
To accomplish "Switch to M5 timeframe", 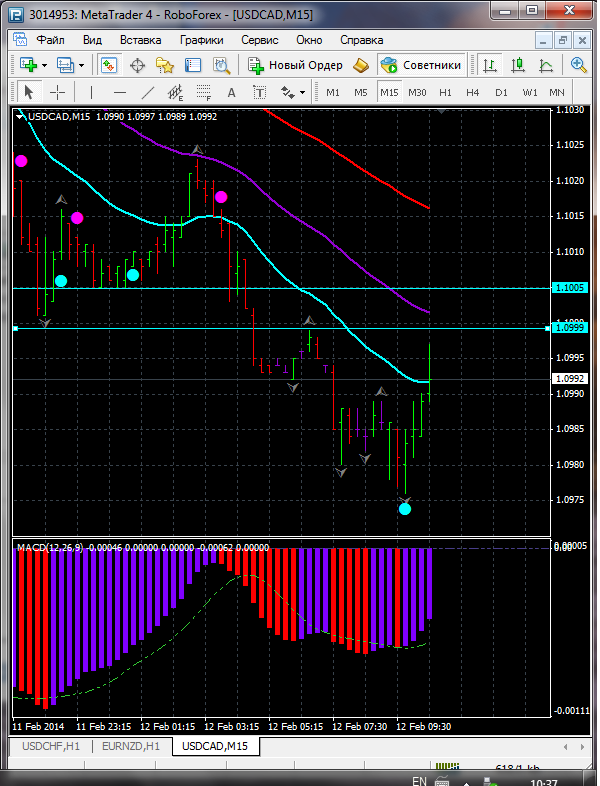I will point(361,93).
